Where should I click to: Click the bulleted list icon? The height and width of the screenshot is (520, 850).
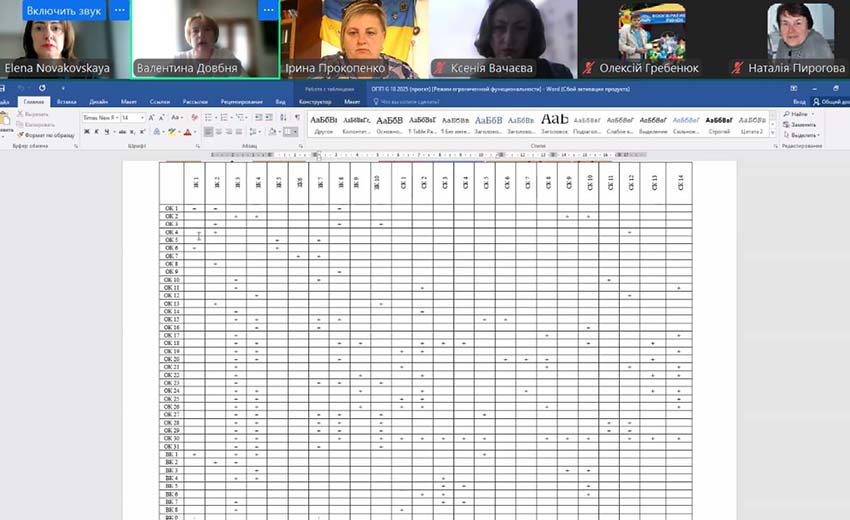208,117
